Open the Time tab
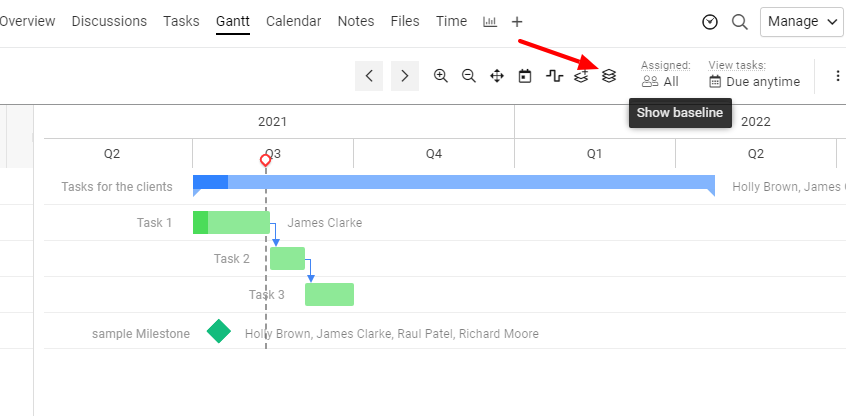846x416 pixels. pos(452,22)
